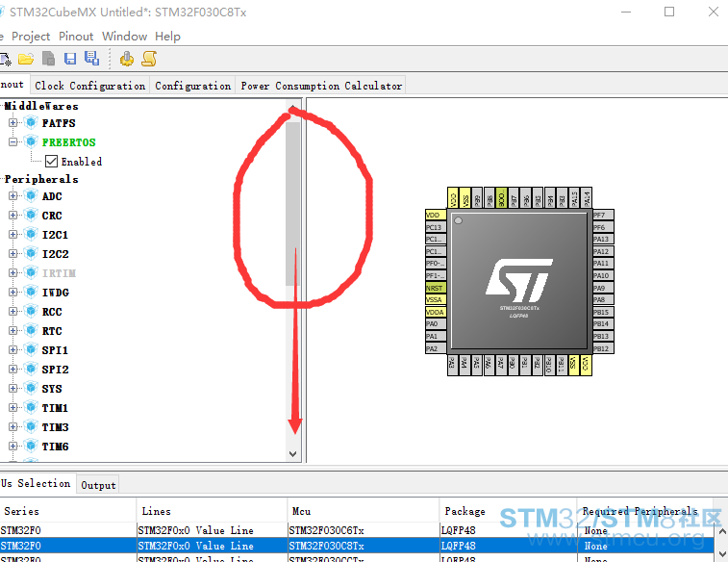Click the peripheral tree scroll-down arrow
This screenshot has height=562, width=728.
coord(292,454)
